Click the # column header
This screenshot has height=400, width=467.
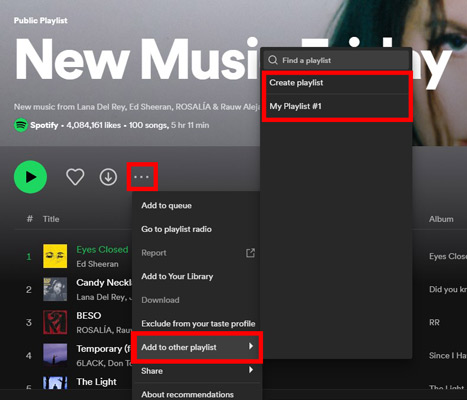[29, 219]
